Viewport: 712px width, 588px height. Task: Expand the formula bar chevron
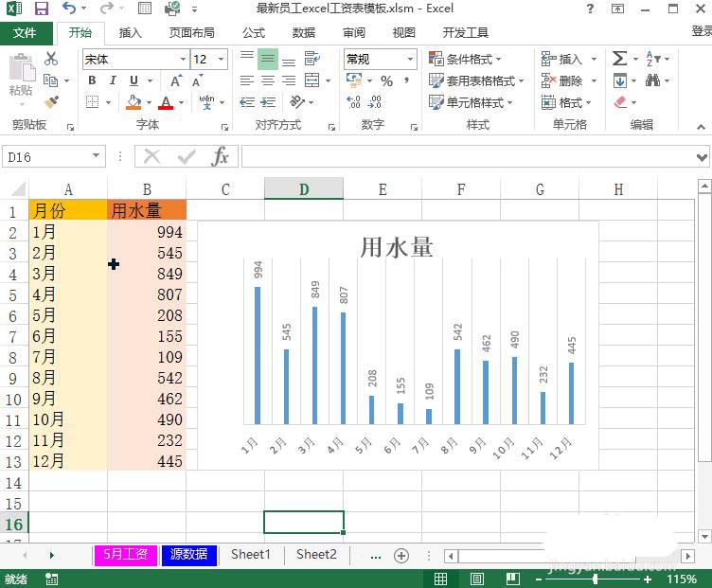(x=702, y=157)
